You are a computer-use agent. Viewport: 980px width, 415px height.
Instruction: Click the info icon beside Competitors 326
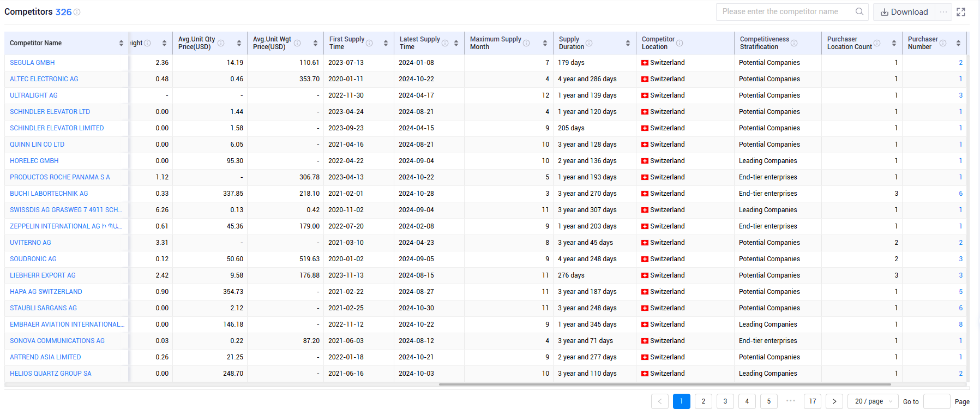tap(77, 12)
